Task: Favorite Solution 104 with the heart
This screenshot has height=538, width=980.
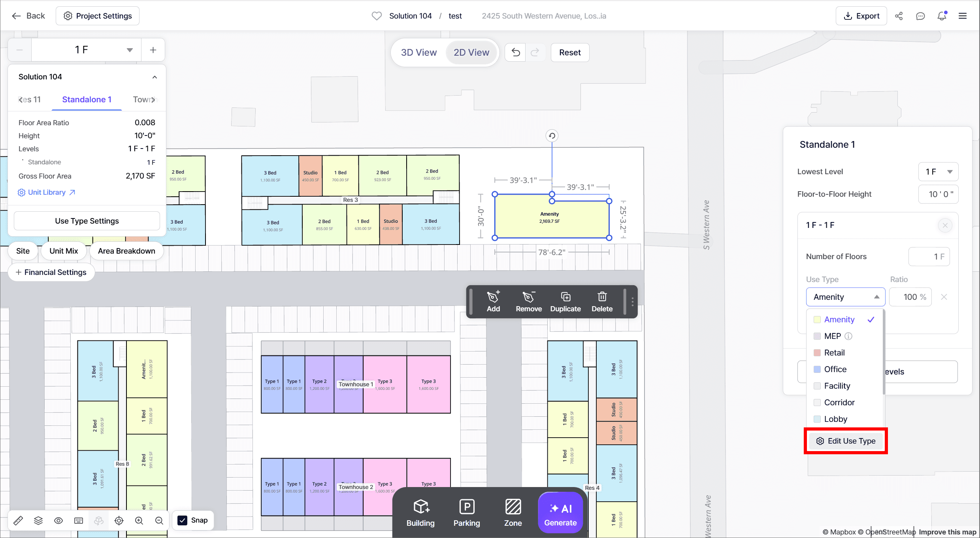Action: [377, 16]
